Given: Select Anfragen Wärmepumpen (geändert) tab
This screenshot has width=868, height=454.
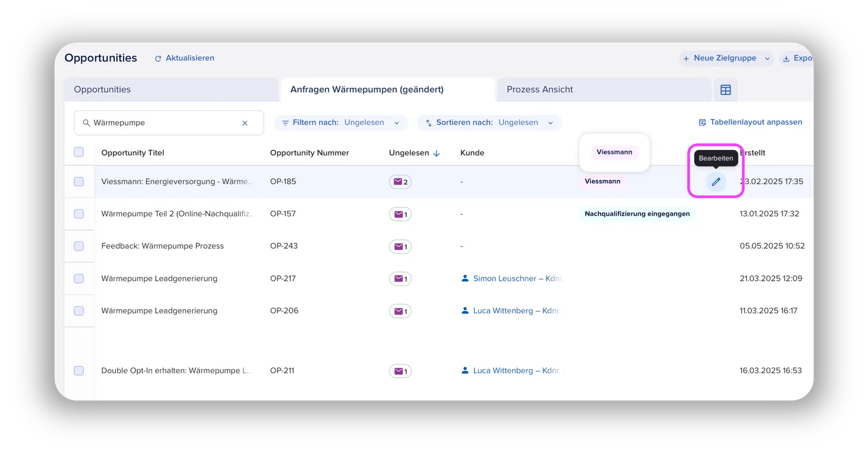Looking at the screenshot, I should [387, 90].
